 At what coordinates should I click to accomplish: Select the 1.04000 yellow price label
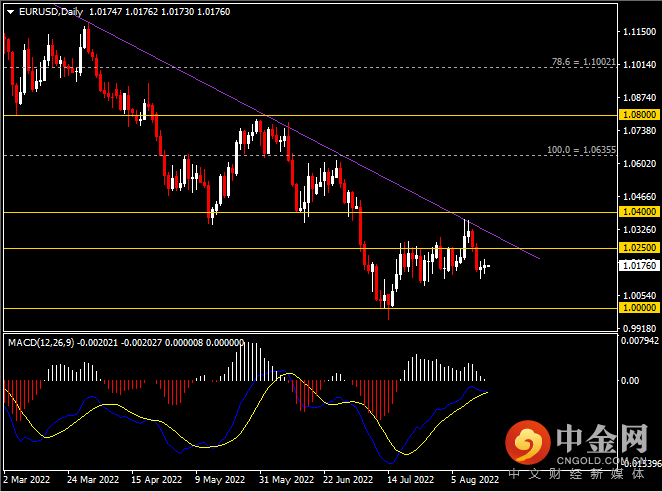(639, 212)
